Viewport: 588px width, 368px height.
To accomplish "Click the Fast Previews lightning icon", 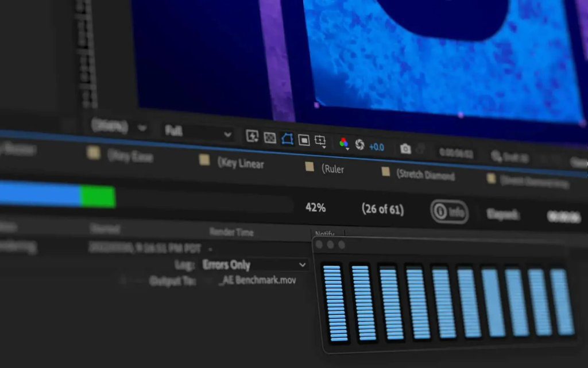I will click(x=252, y=136).
